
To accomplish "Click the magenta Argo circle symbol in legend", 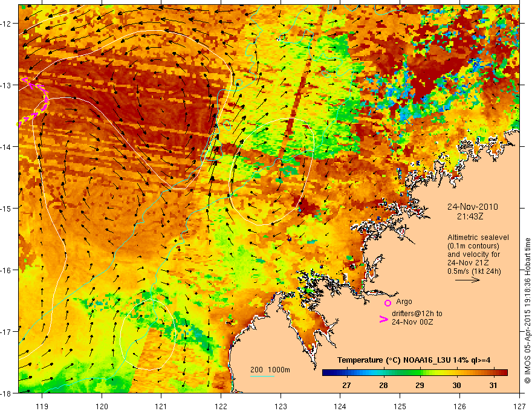I will 388,303.
